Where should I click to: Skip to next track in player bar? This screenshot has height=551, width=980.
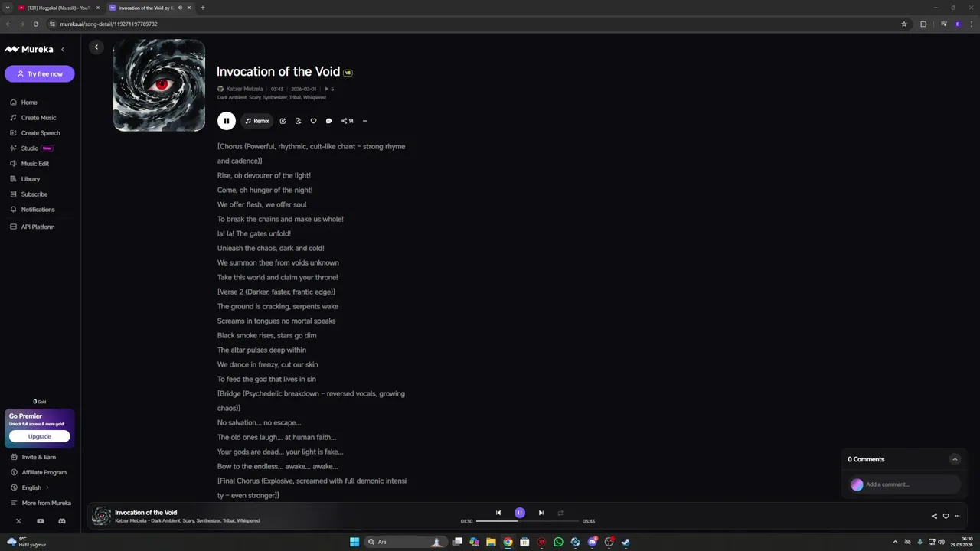[541, 513]
